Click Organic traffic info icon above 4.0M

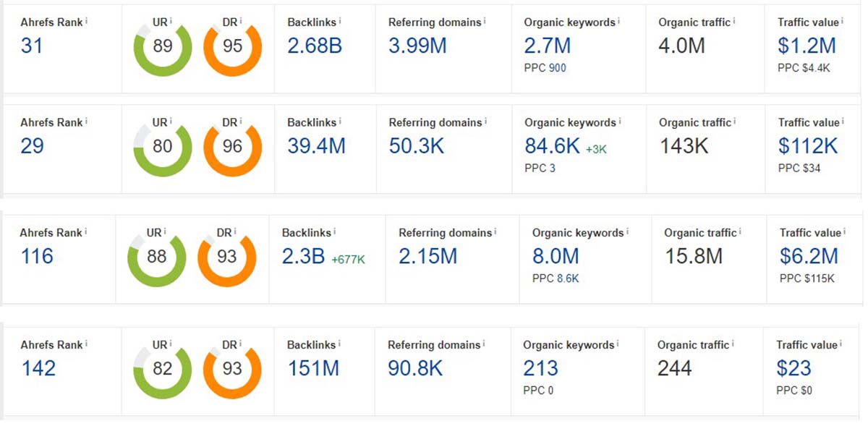pos(734,22)
